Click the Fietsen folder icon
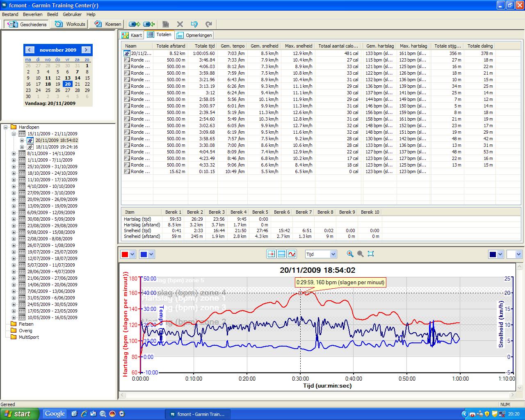This screenshot has width=525, height=420. [x=14, y=324]
